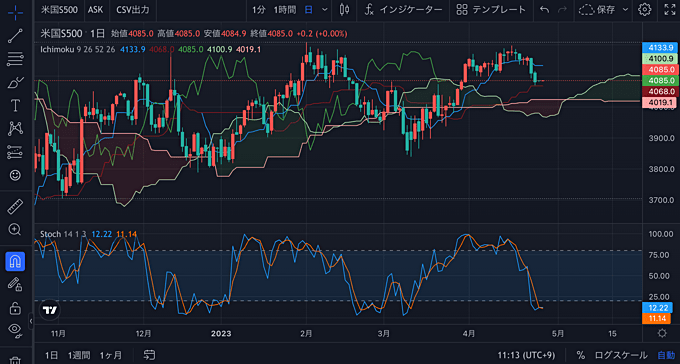Click the trash icon to remove drawings
680x364 pixels.
[x=16, y=360]
